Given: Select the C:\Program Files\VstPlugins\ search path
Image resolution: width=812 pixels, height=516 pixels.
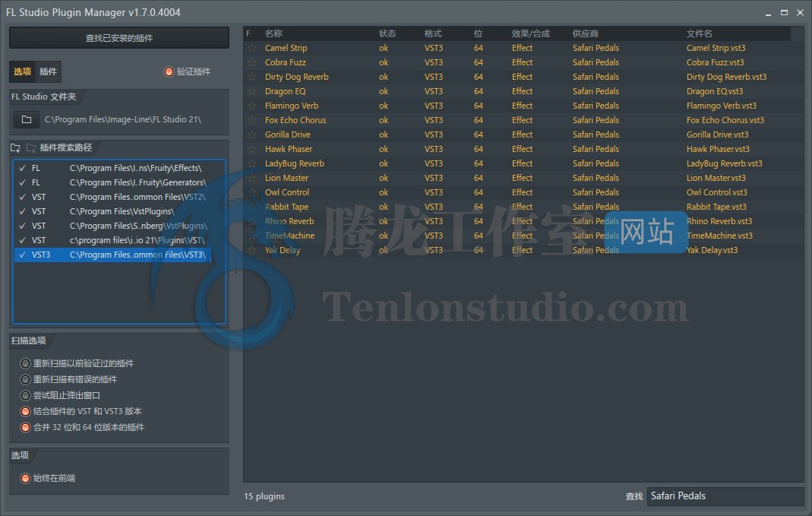Looking at the screenshot, I should 113,211.
